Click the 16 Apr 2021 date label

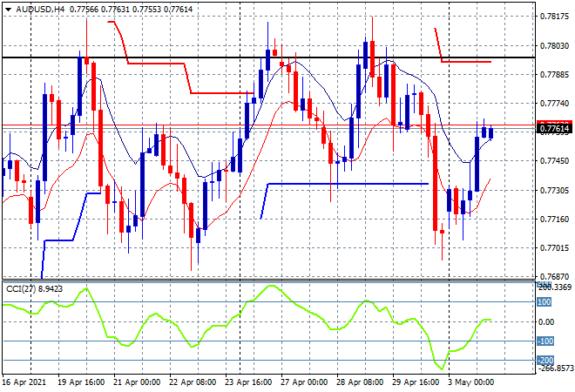click(24, 382)
